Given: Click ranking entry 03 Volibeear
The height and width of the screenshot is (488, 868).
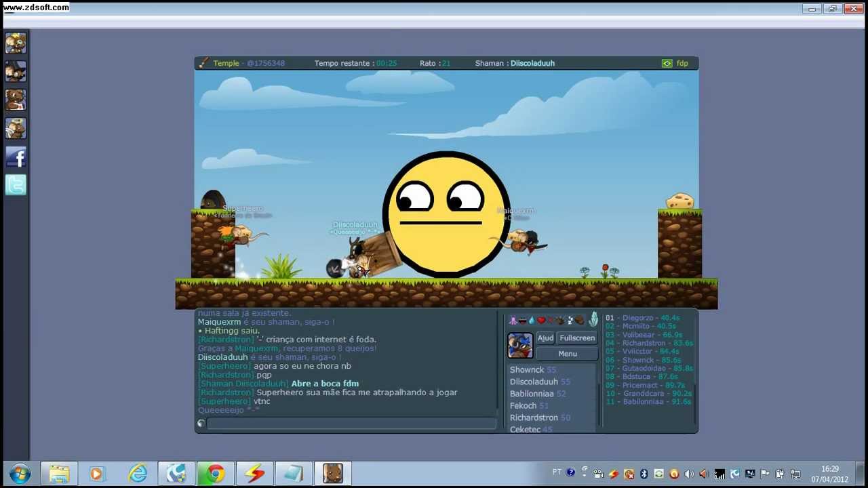Looking at the screenshot, I should click(x=644, y=335).
